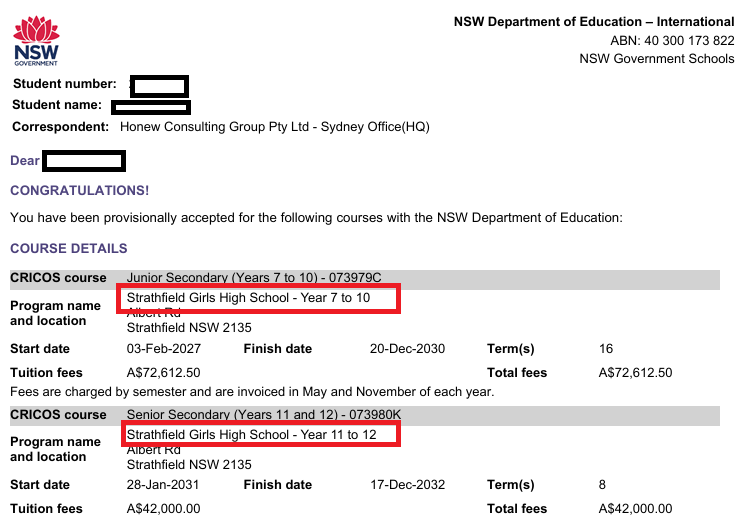The image size is (755, 520).
Task: Click the NSW Government waratah logo
Action: click(x=36, y=41)
